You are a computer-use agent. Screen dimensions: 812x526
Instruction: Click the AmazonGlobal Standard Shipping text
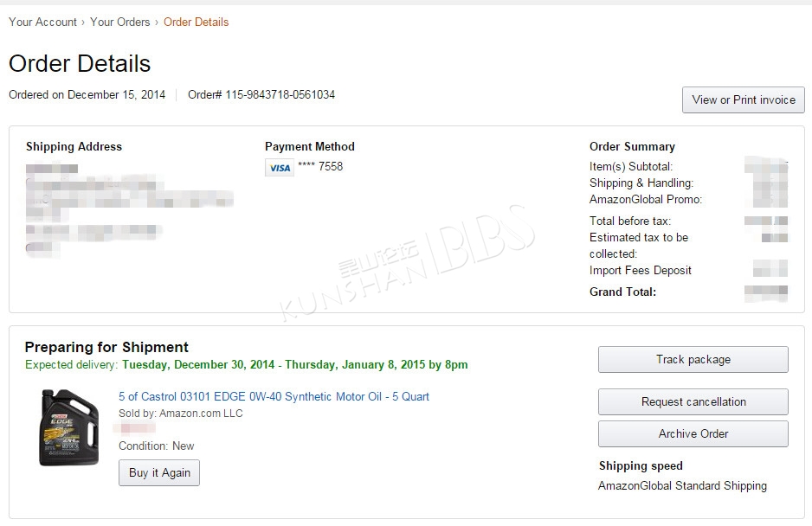coord(682,485)
